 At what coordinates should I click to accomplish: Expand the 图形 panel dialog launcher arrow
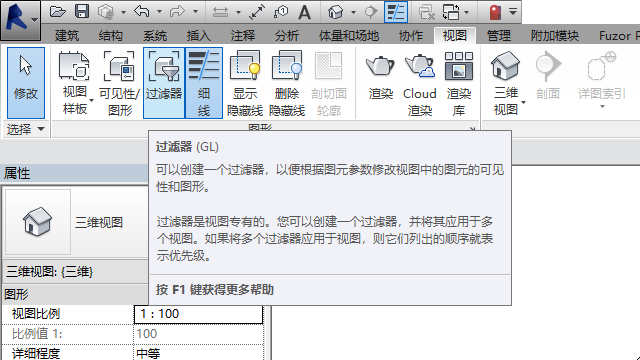(472, 129)
